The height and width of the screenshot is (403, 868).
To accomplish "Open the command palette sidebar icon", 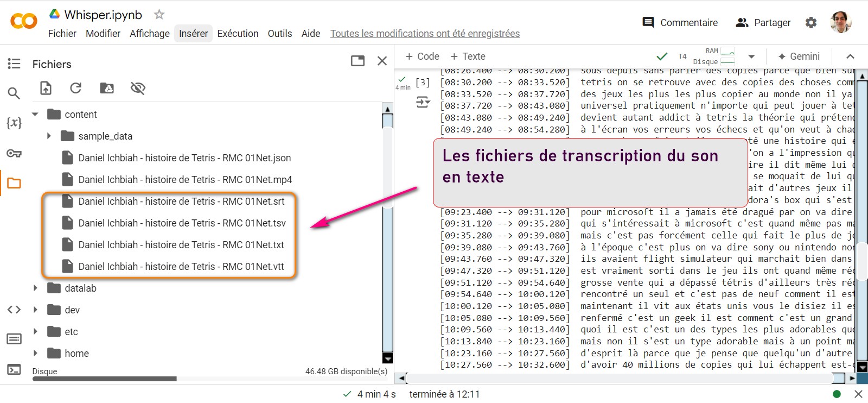I will click(14, 339).
